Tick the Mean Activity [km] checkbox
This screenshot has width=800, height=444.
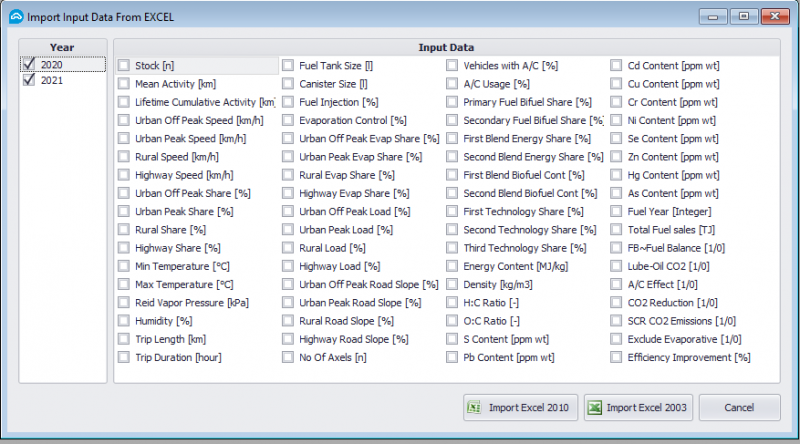tap(123, 84)
